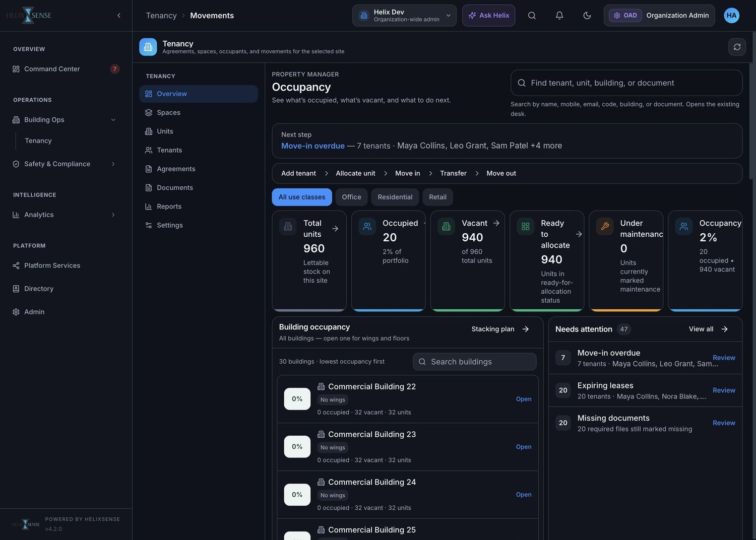Click the Tenancy module building icon
The image size is (756, 540).
pos(148,47)
